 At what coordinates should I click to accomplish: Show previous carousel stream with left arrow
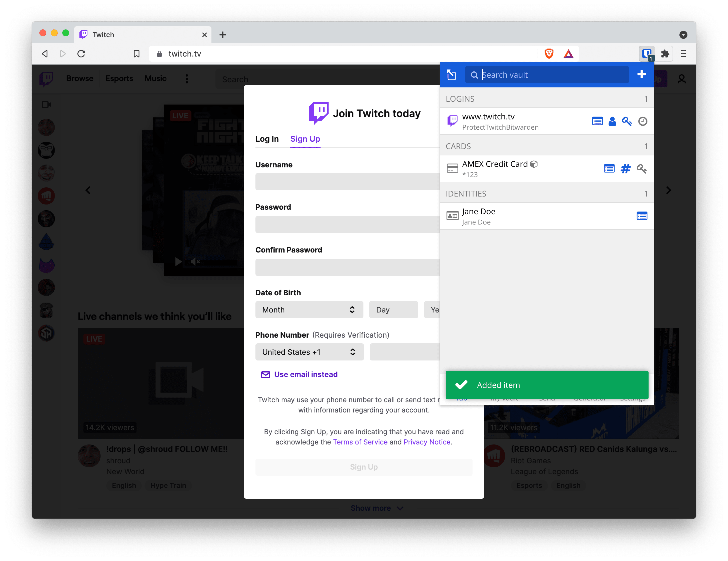pyautogui.click(x=88, y=190)
